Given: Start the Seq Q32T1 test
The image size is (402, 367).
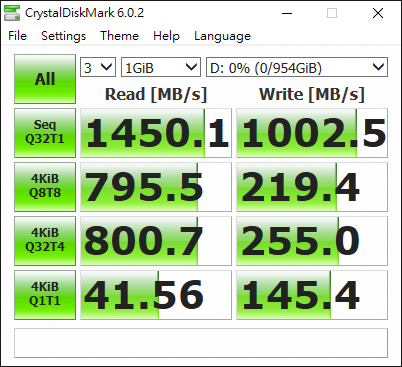Looking at the screenshot, I should pyautogui.click(x=45, y=133).
